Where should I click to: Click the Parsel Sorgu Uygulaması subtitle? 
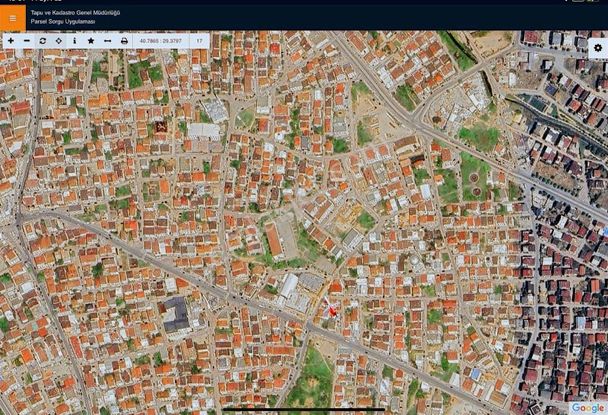pos(63,22)
